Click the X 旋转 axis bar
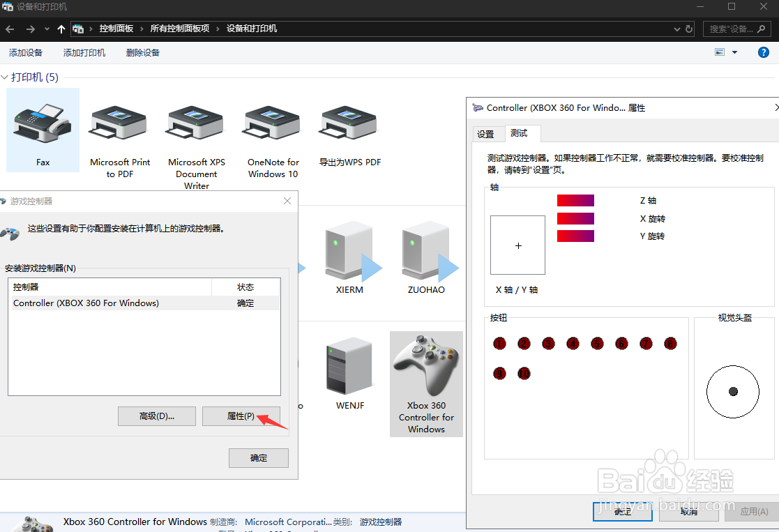 pyautogui.click(x=575, y=218)
